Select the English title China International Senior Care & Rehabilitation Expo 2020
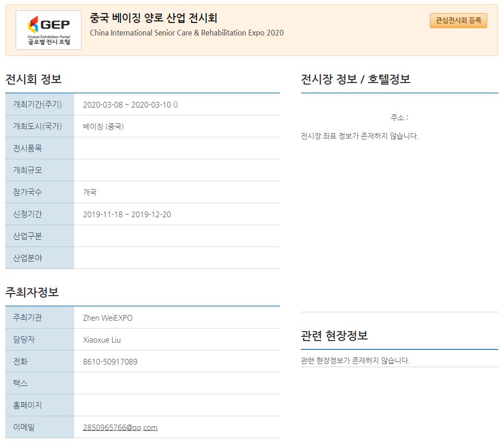The image size is (504, 445). pyautogui.click(x=187, y=33)
